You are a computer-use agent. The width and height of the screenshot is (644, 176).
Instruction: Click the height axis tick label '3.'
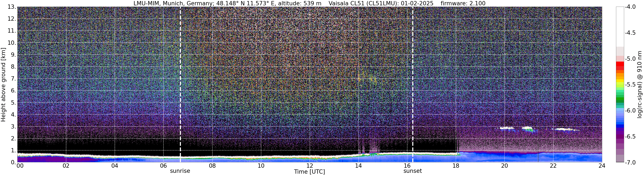[13, 127]
